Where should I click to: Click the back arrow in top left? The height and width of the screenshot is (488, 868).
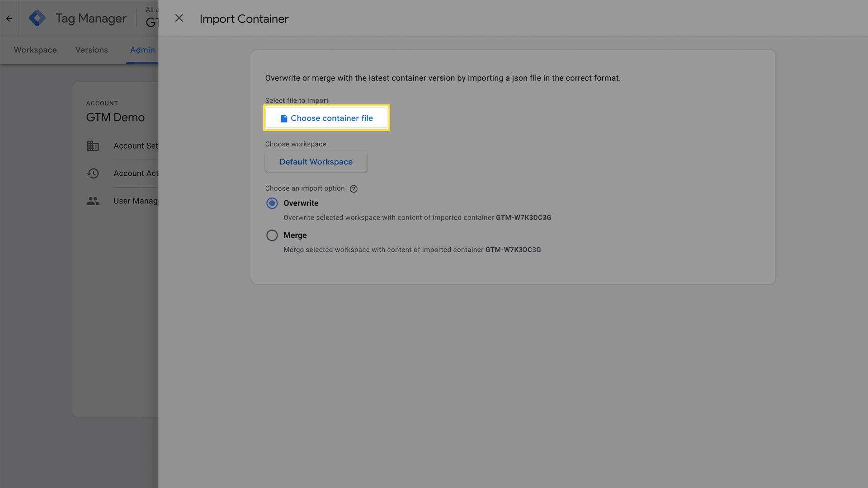pyautogui.click(x=9, y=18)
